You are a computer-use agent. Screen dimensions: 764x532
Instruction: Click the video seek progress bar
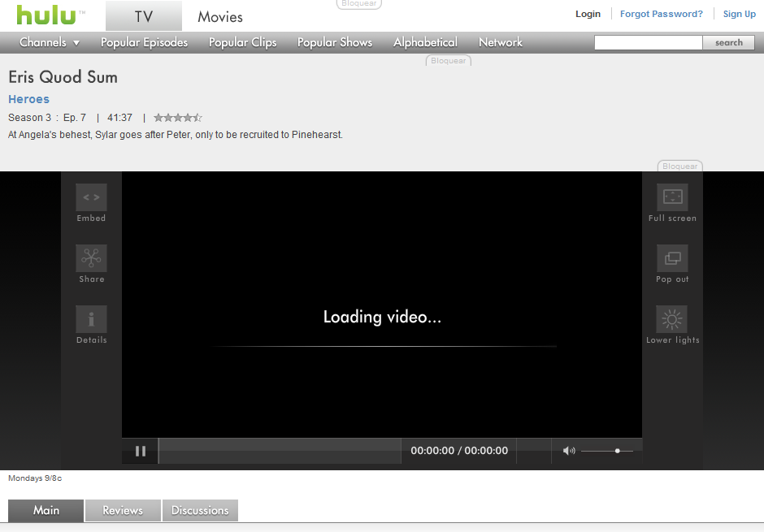pos(280,451)
